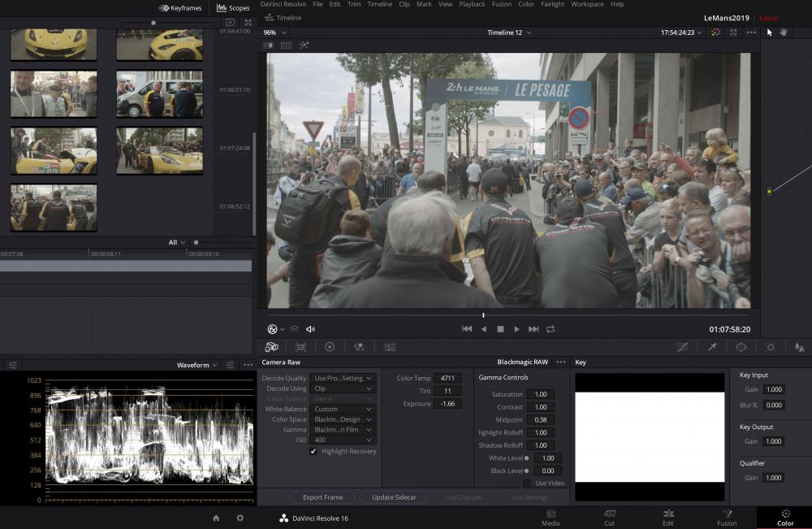This screenshot has height=529, width=812.
Task: Open the Waveform scope type dropdown
Action: [x=198, y=365]
